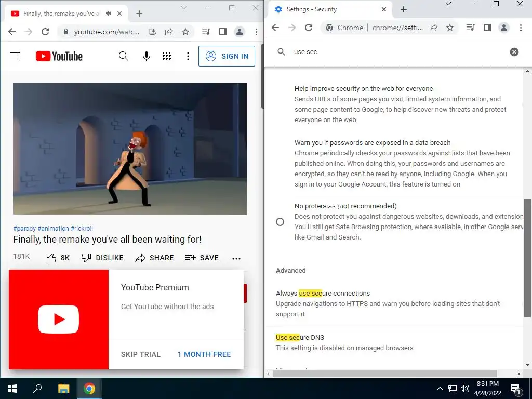Close the Settings - Security tab
532x399 pixels.
coord(384,9)
